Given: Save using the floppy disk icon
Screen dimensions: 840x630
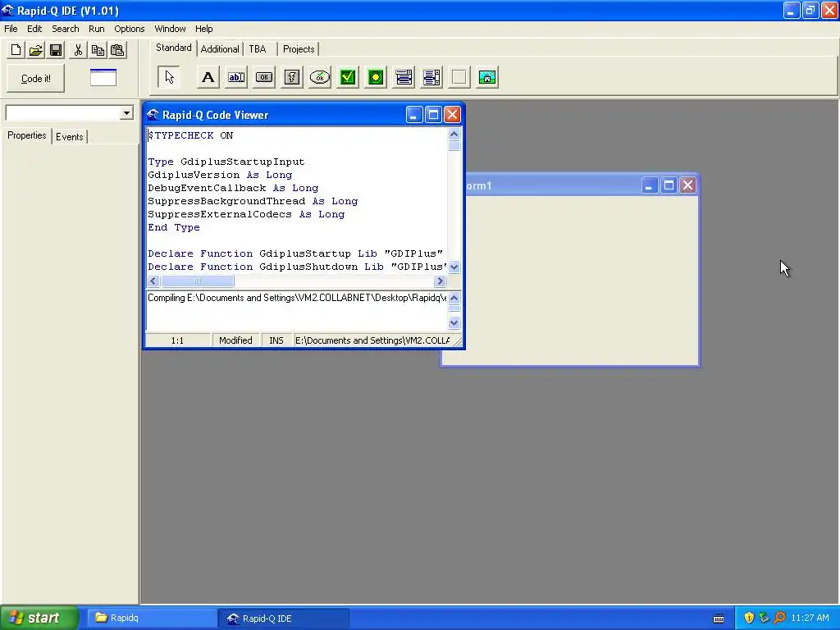Looking at the screenshot, I should click(x=55, y=50).
